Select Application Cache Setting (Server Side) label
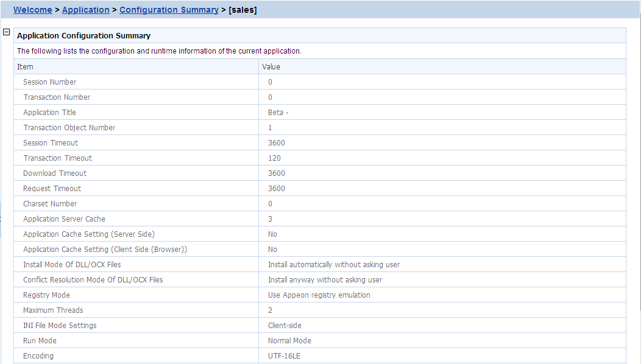 (89, 234)
